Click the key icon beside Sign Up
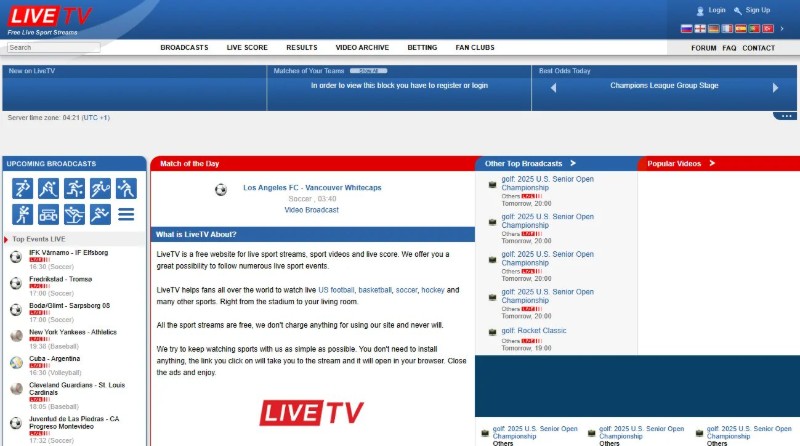Screen dimensions: 800x446 pyautogui.click(x=738, y=11)
